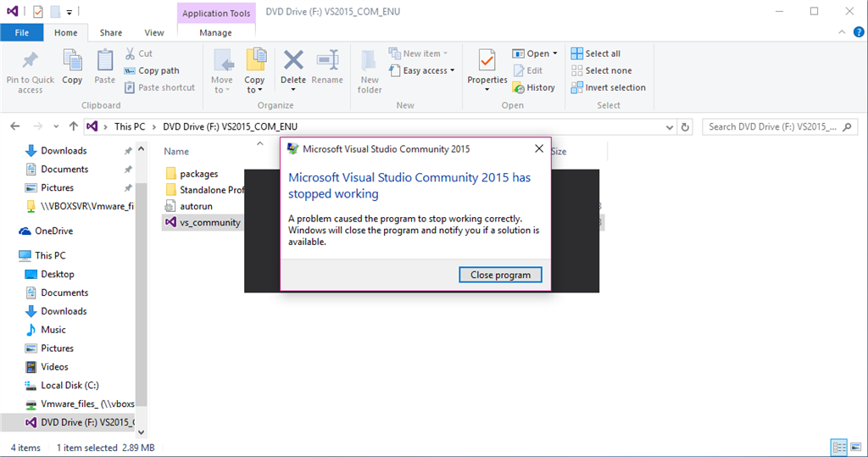Click Pin to Quick access icon
Image resolution: width=868 pixels, height=457 pixels.
[30, 60]
